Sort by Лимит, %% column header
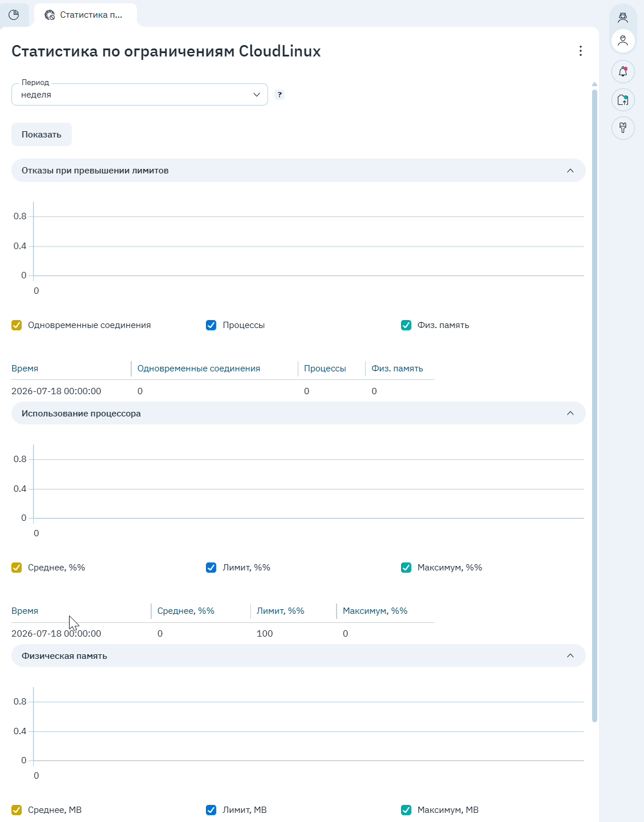Viewport: 644px width, 822px height. [x=280, y=611]
